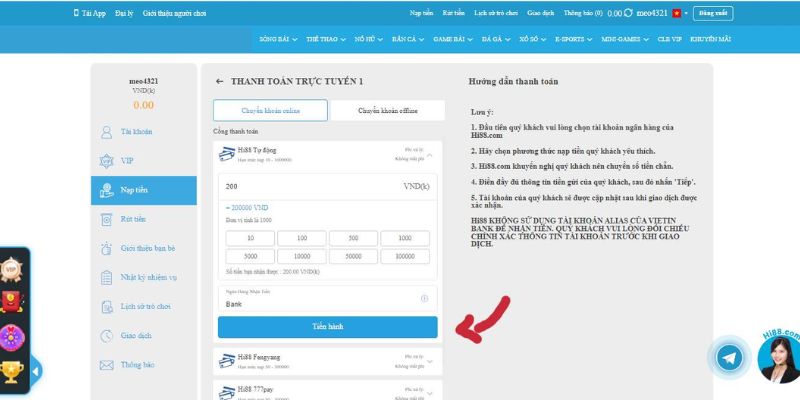This screenshot has height=400, width=800.
Task: Collapse the Hi88 Tự động payment gateway
Action: (429, 155)
